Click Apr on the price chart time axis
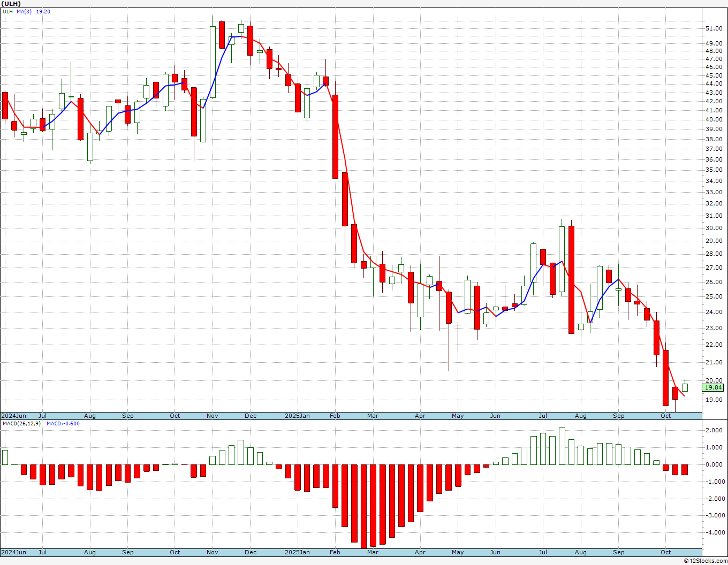This screenshot has width=728, height=565. click(420, 416)
